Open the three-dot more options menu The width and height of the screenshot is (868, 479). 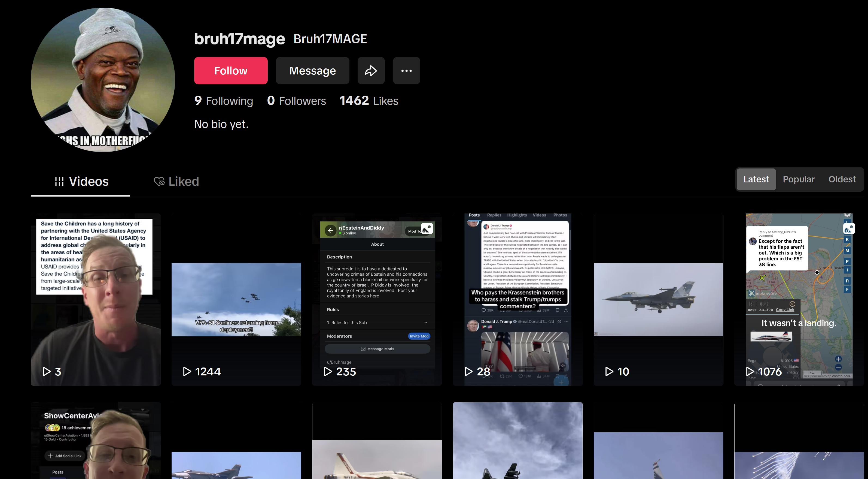point(406,71)
